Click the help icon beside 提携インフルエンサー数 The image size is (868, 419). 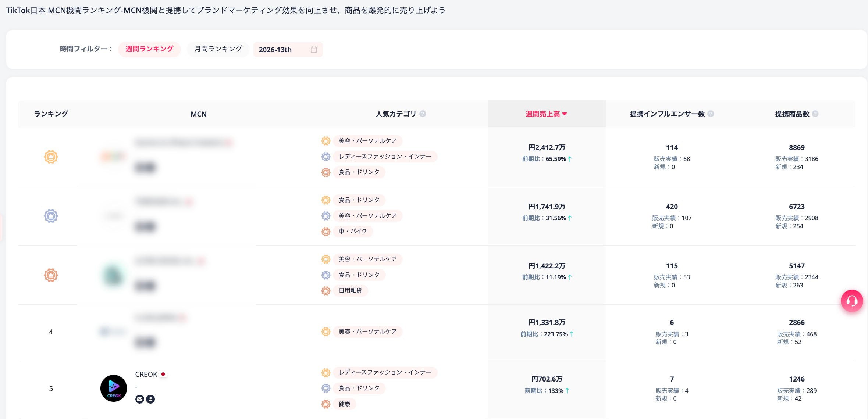tap(711, 114)
